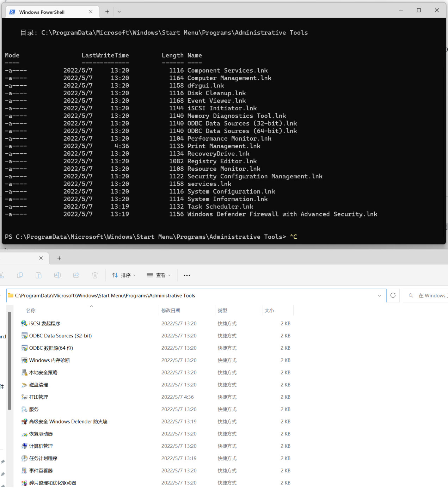The width and height of the screenshot is (448, 495).
Task: Open the 排序 sort dropdown
Action: click(x=124, y=275)
